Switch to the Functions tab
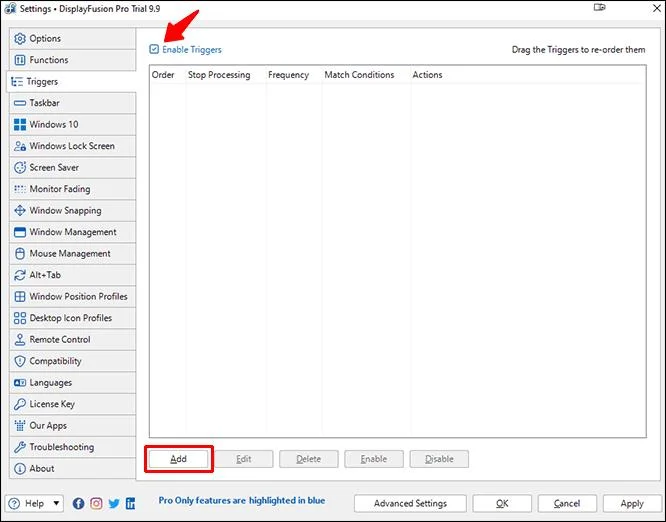The width and height of the screenshot is (666, 522). [x=73, y=60]
